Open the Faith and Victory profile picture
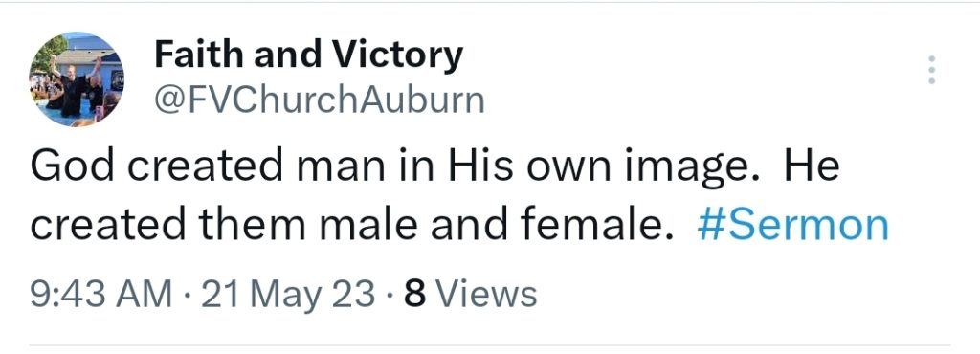The image size is (980, 354). [77, 79]
